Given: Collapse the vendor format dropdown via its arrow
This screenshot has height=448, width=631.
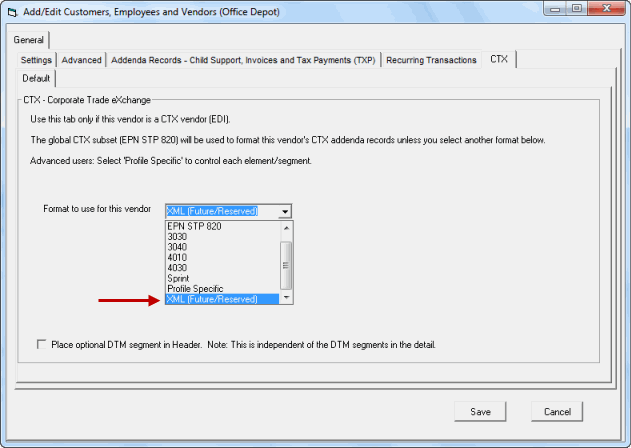Looking at the screenshot, I should click(286, 211).
